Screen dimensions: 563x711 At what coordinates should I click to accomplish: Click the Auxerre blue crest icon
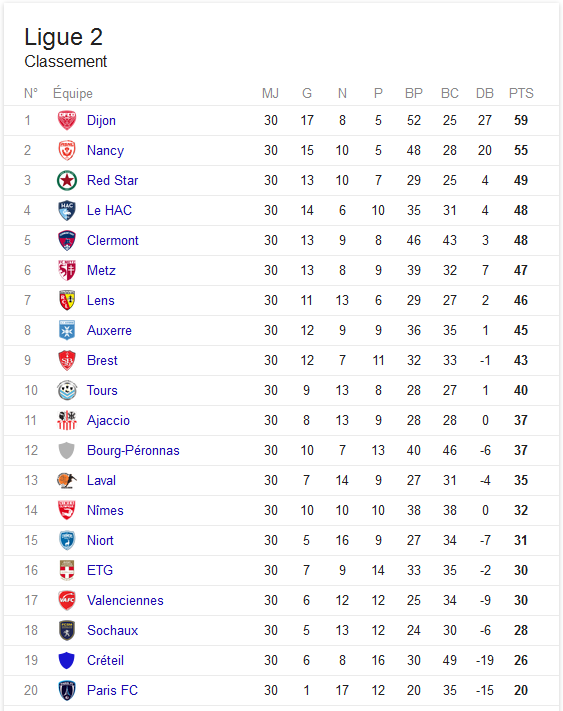point(67,330)
